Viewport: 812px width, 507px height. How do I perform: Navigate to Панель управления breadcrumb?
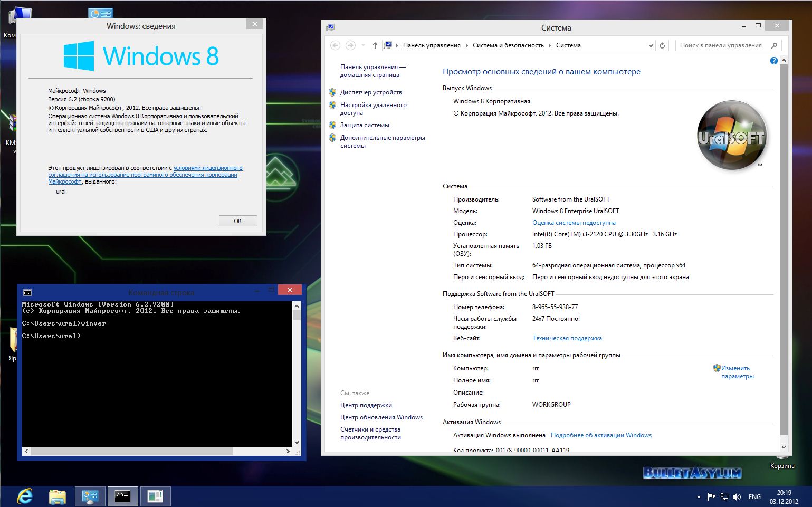pyautogui.click(x=432, y=45)
